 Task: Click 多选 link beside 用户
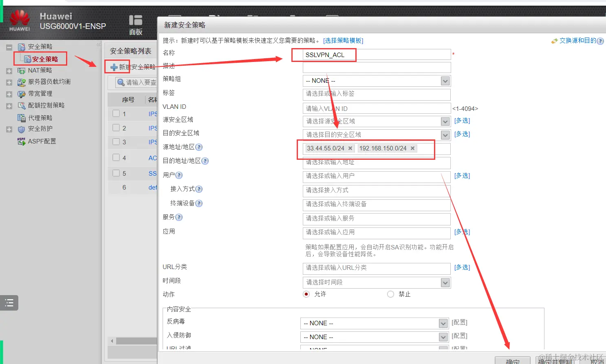[462, 176]
